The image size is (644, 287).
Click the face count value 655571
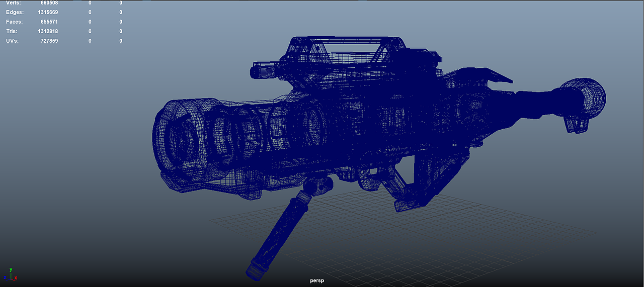click(49, 22)
